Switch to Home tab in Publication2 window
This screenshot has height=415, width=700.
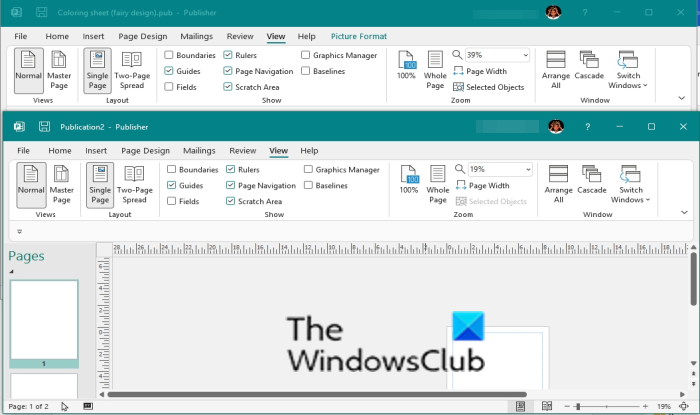pyautogui.click(x=60, y=151)
